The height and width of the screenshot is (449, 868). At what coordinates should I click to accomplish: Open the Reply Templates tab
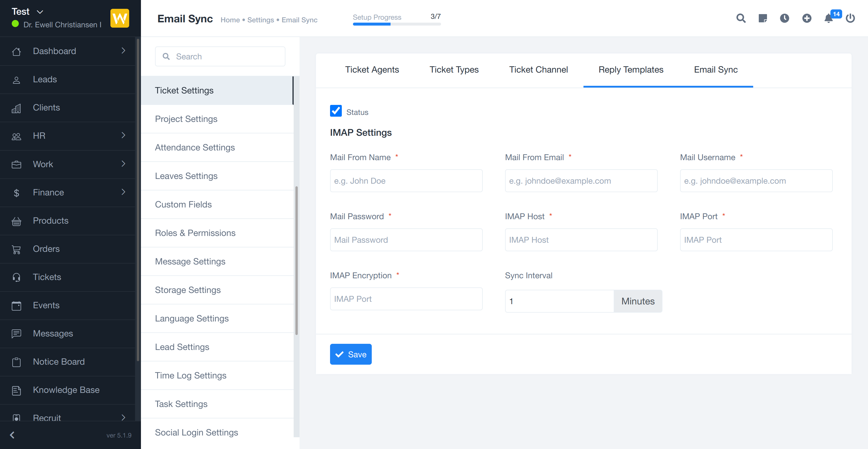[x=630, y=70]
